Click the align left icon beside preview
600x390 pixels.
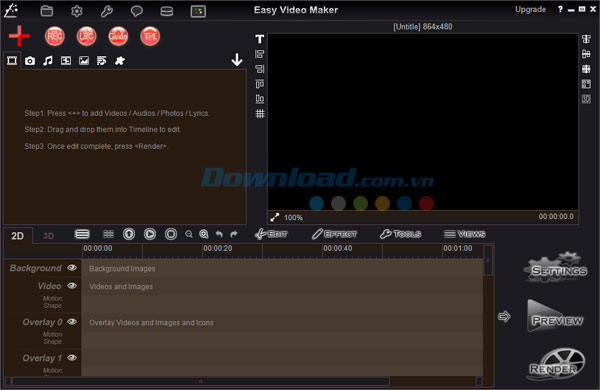(260, 54)
